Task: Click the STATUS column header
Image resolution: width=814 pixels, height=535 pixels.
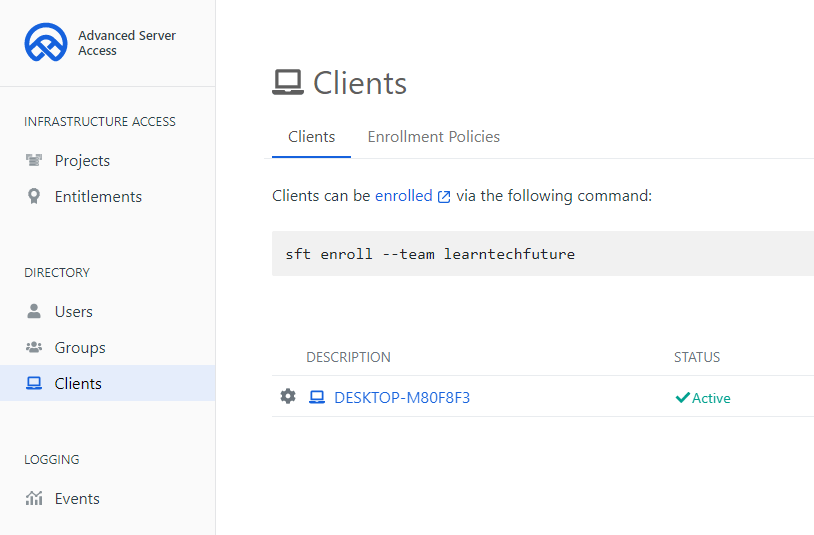Action: (696, 357)
